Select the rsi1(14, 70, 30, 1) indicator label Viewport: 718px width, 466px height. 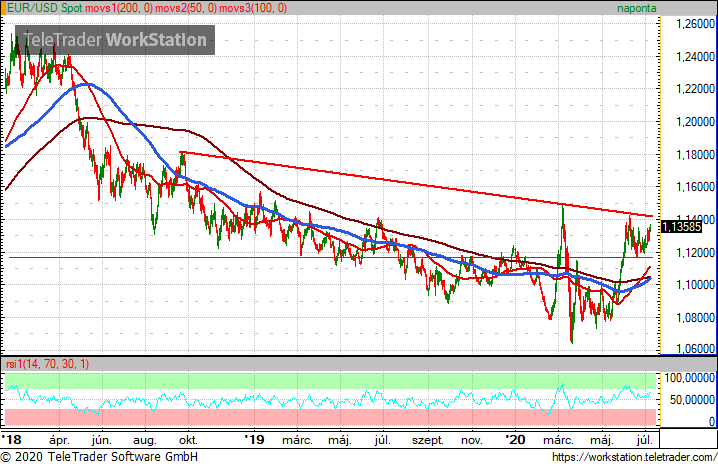(x=47, y=364)
